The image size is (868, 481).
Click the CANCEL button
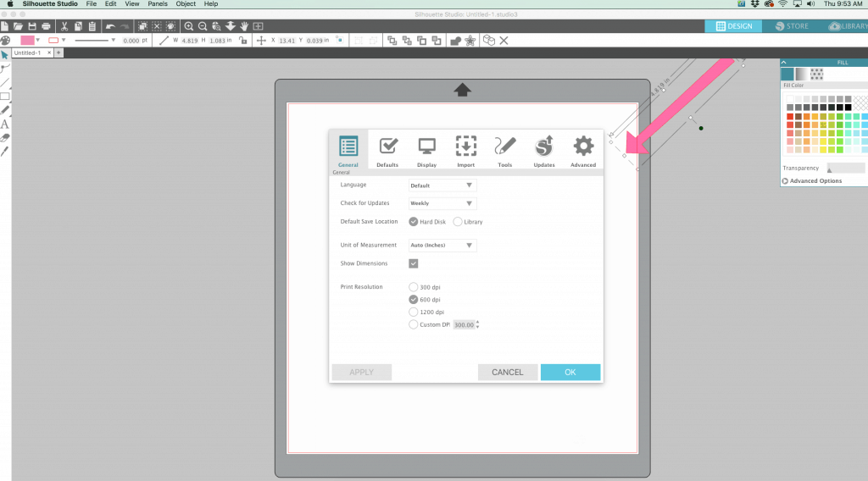click(508, 372)
